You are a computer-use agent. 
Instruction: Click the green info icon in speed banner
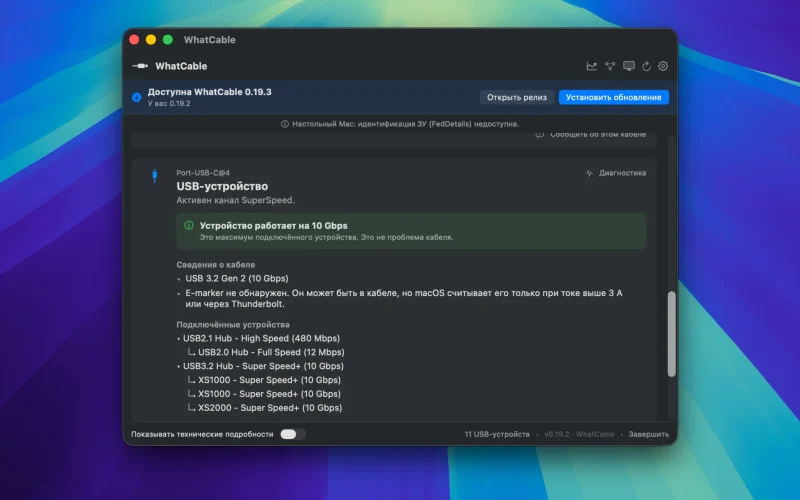(x=189, y=226)
